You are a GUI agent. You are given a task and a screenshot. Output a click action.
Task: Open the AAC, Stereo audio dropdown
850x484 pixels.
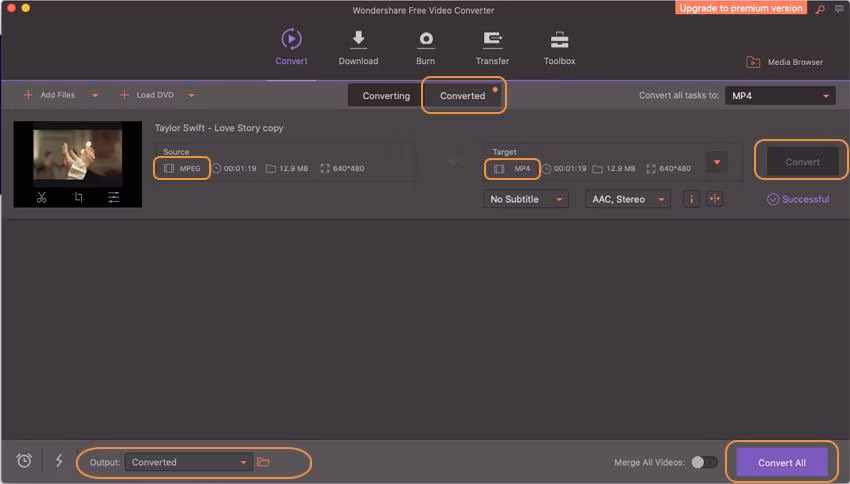click(628, 199)
